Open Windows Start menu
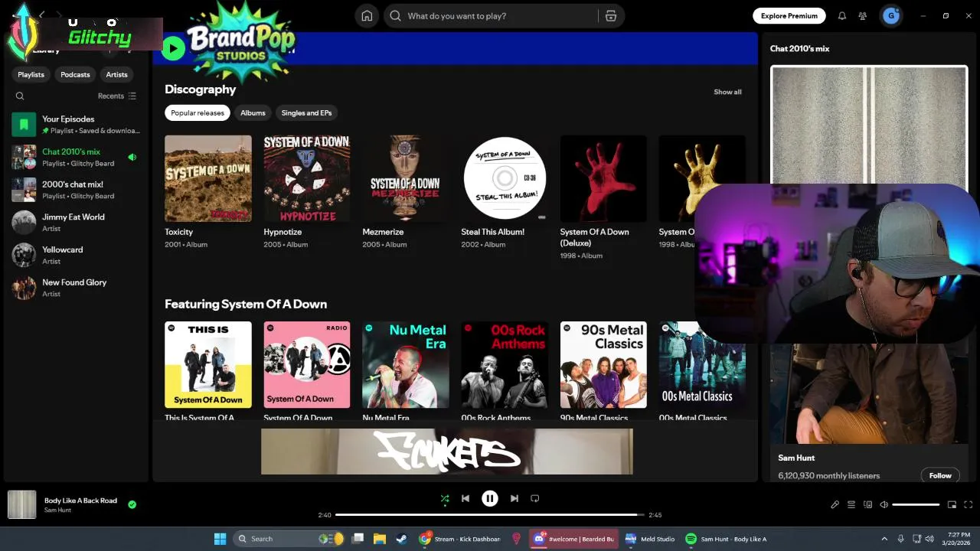The image size is (980, 551). point(220,539)
